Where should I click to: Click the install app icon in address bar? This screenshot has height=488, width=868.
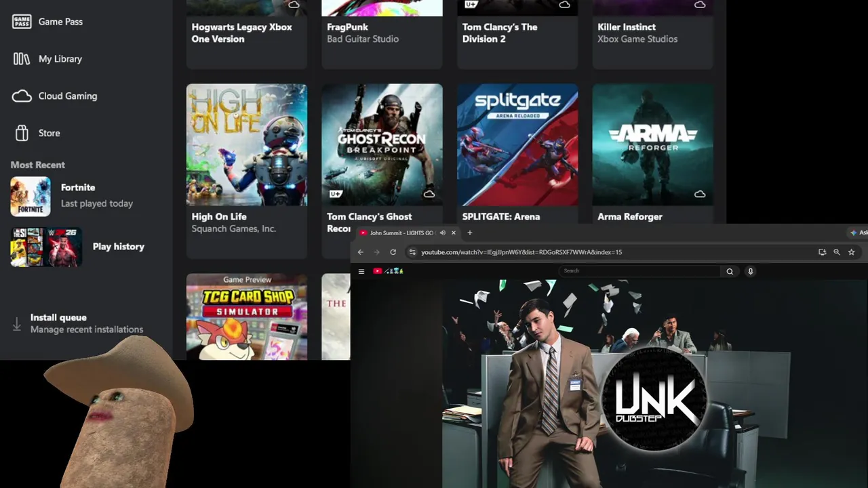822,252
